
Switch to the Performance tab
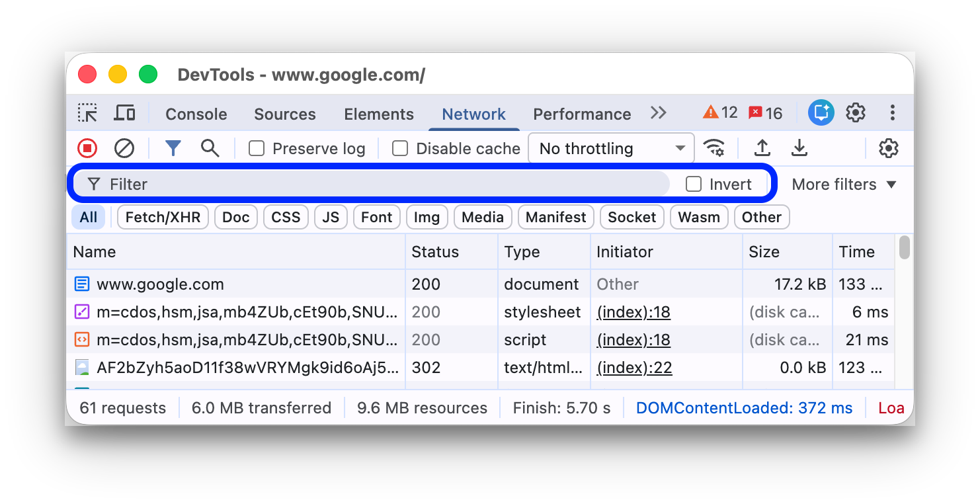tap(582, 114)
